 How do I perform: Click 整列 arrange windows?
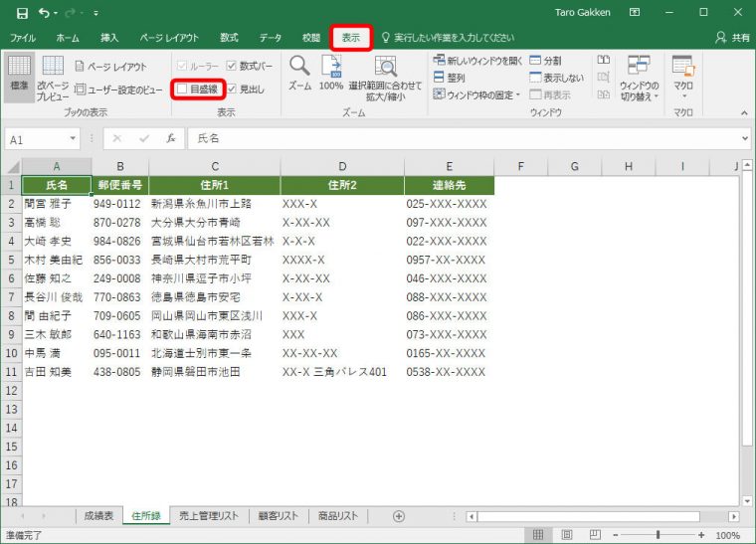(x=449, y=78)
